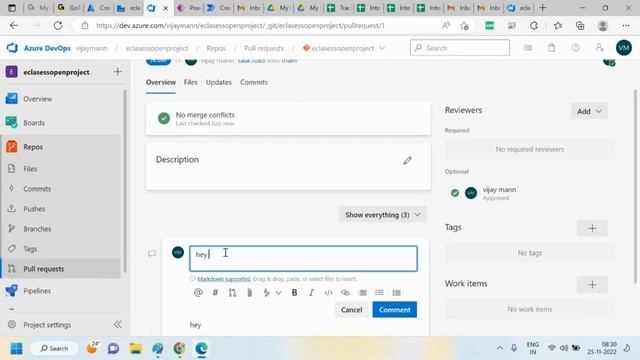Click the attachment paperclip icon
The width and height of the screenshot is (640, 360).
249,292
